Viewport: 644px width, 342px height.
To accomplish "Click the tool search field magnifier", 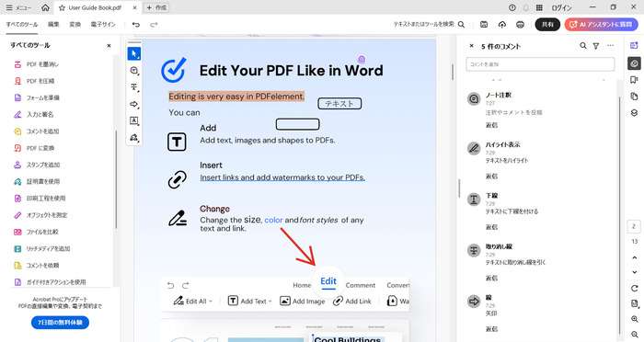I will 461,25.
